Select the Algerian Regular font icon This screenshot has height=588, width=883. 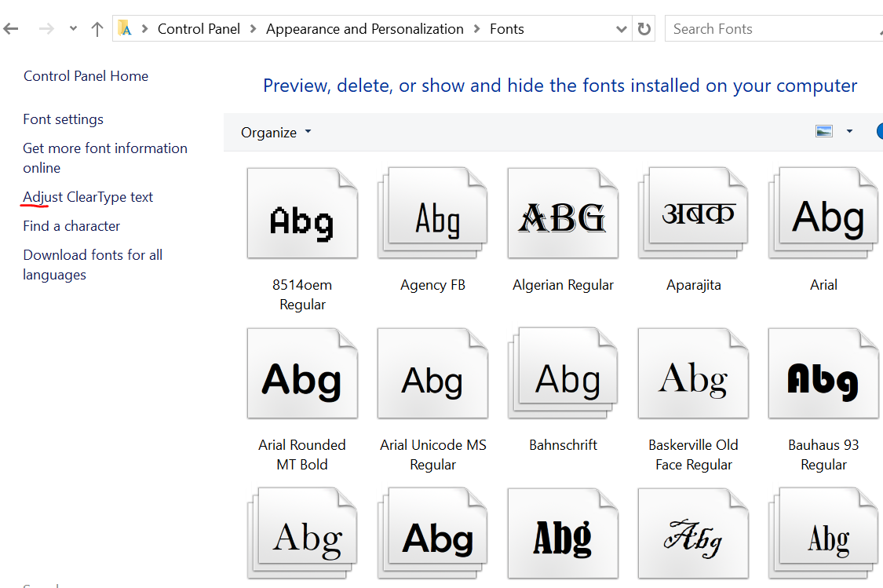click(563, 214)
